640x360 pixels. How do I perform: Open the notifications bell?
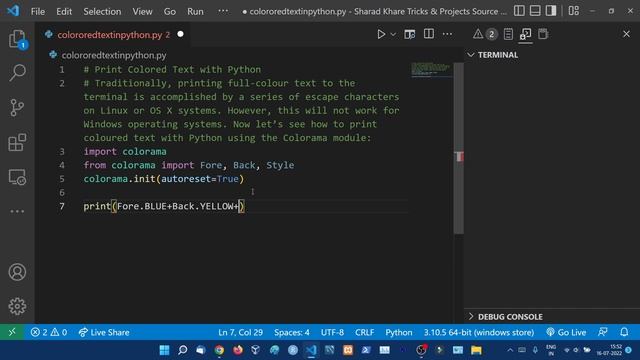coord(624,332)
